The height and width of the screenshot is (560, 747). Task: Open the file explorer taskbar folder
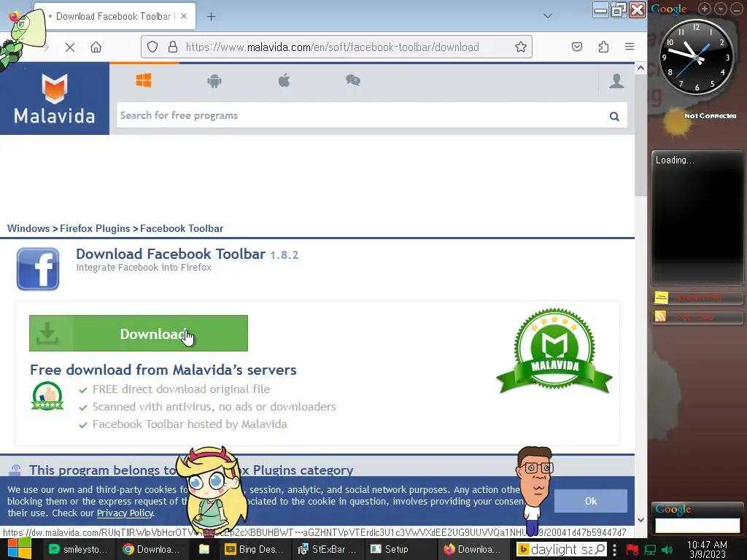point(204,550)
